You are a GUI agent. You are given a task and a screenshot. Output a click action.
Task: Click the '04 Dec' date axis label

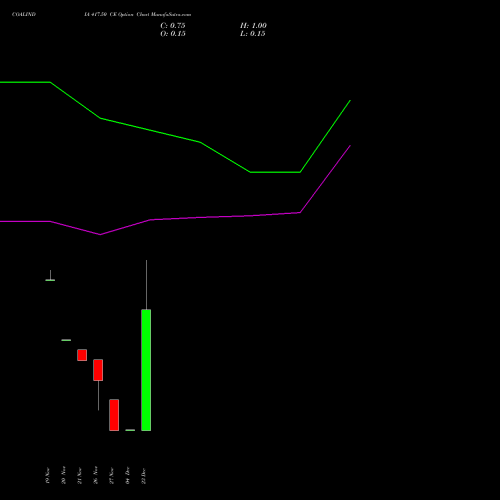pyautogui.click(x=128, y=475)
